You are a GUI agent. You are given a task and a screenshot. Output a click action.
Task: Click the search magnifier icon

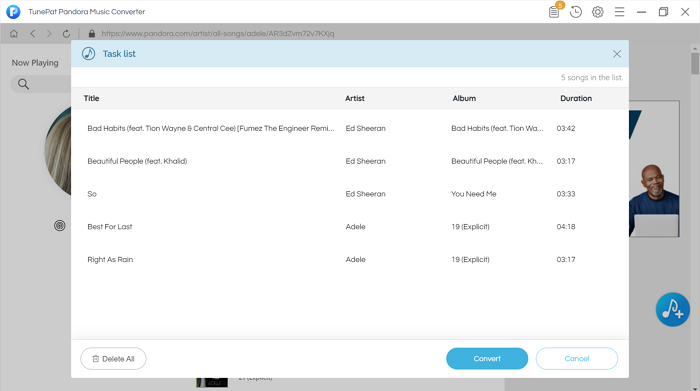(x=23, y=84)
